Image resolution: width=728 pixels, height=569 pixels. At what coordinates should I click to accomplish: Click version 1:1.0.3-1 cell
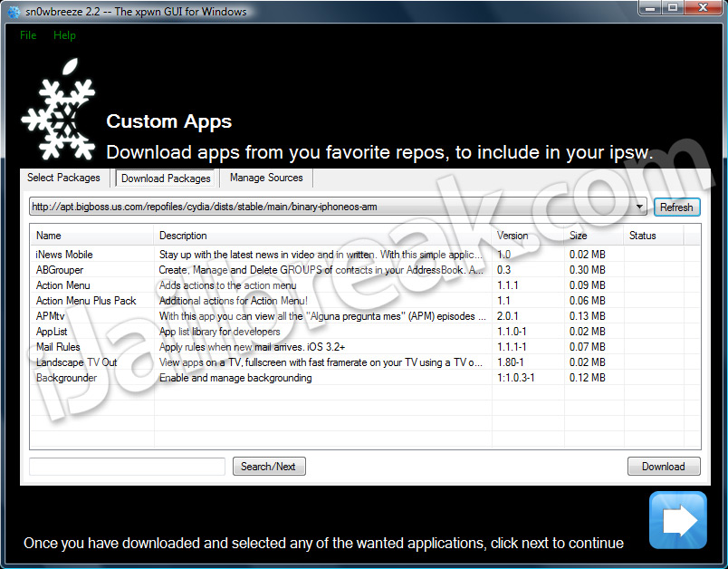516,378
